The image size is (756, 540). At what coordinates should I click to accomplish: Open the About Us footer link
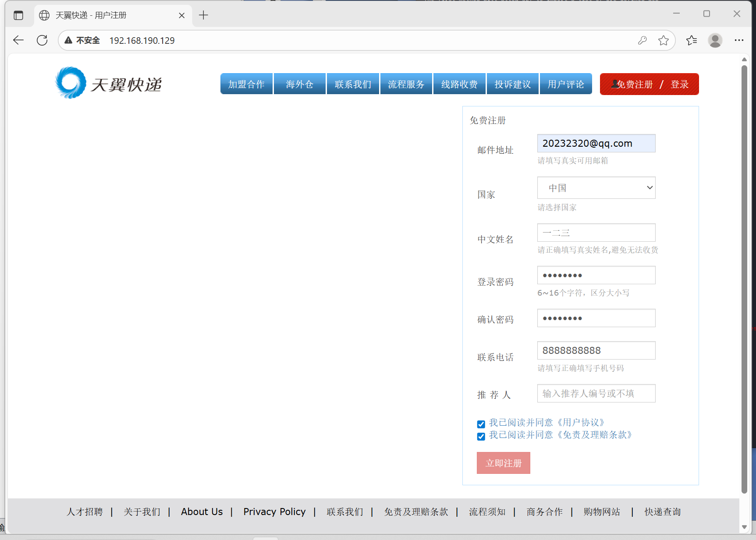pyautogui.click(x=202, y=512)
